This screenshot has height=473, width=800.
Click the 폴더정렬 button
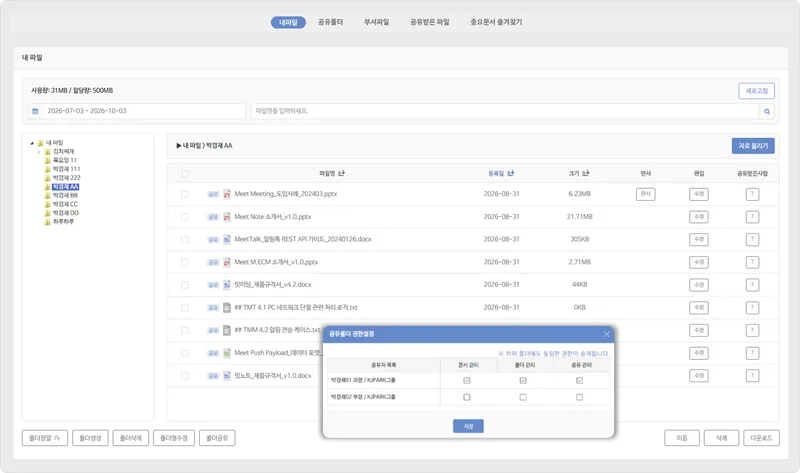pyautogui.click(x=45, y=438)
